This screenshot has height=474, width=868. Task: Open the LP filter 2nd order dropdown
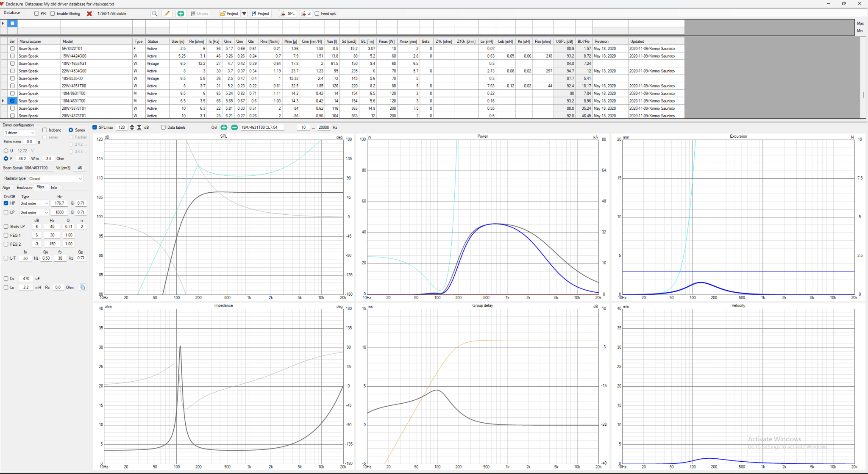tap(34, 213)
